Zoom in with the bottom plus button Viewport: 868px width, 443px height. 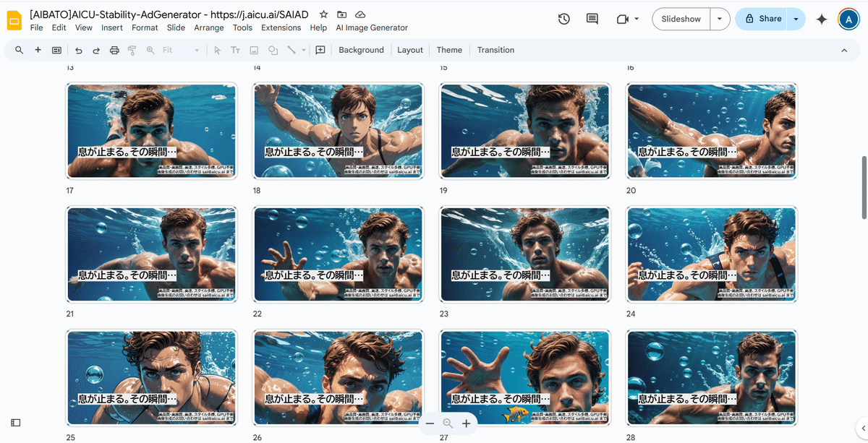(466, 423)
